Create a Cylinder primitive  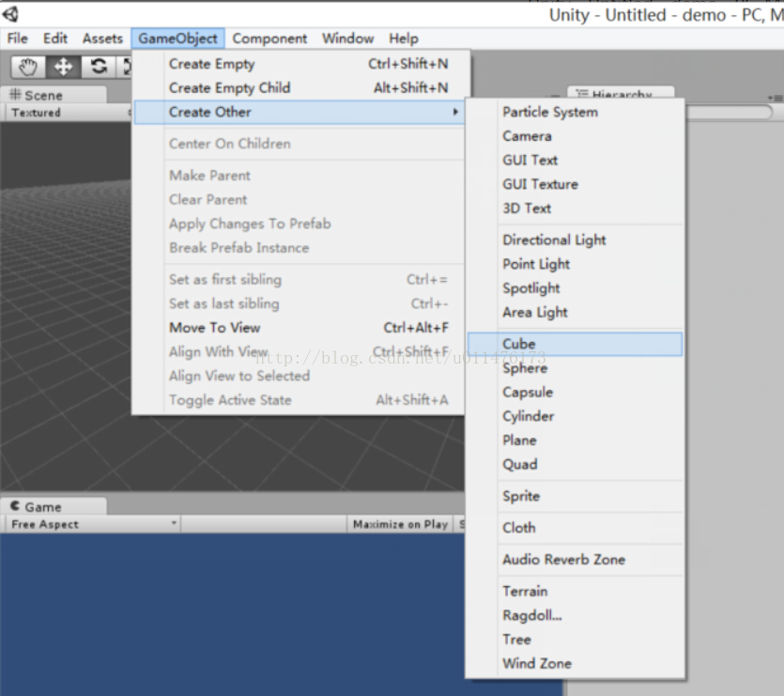(x=575, y=416)
